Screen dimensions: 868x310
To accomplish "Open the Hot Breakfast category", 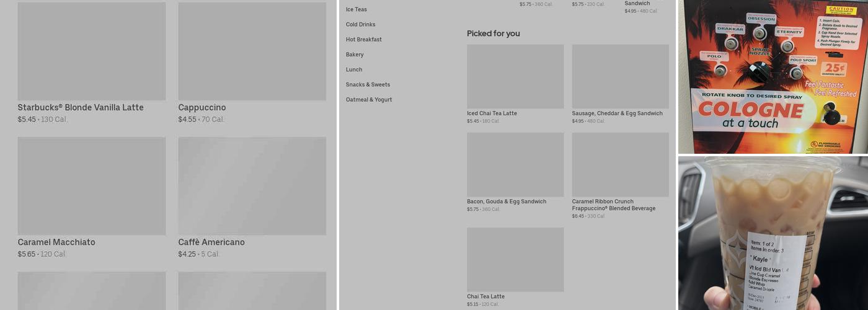I will tap(364, 39).
